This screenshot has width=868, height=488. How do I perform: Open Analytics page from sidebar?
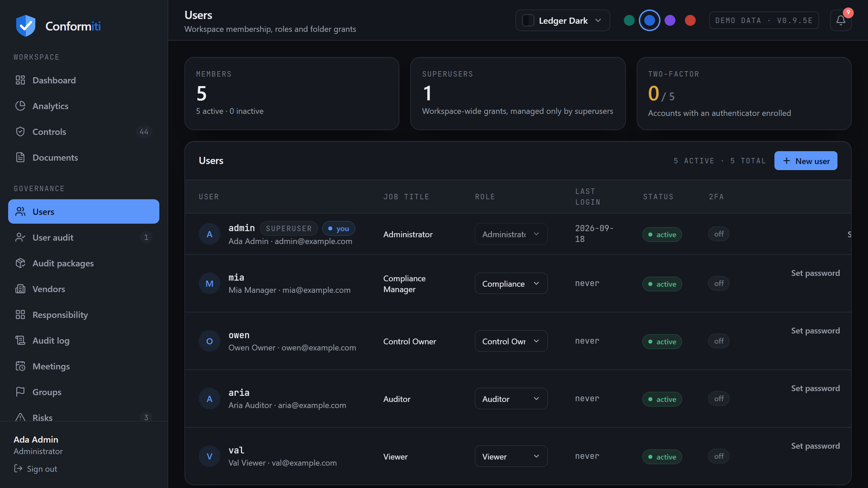[x=83, y=106]
